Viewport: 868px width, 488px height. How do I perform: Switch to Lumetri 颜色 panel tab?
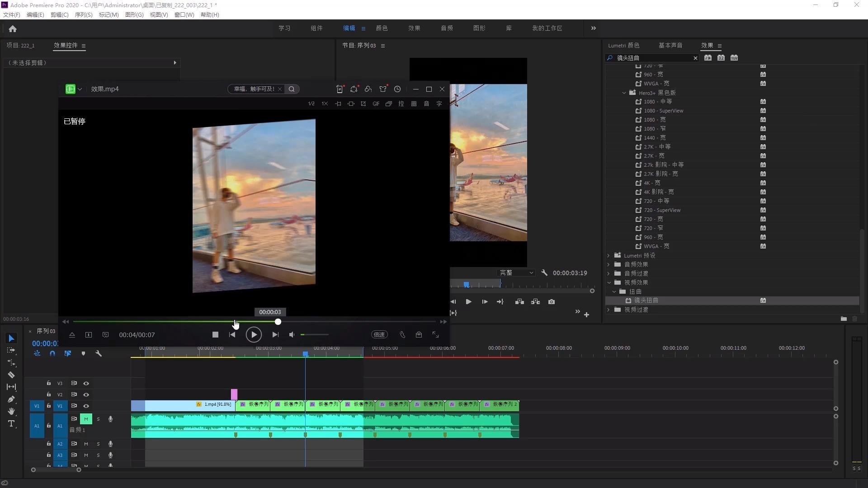(623, 46)
